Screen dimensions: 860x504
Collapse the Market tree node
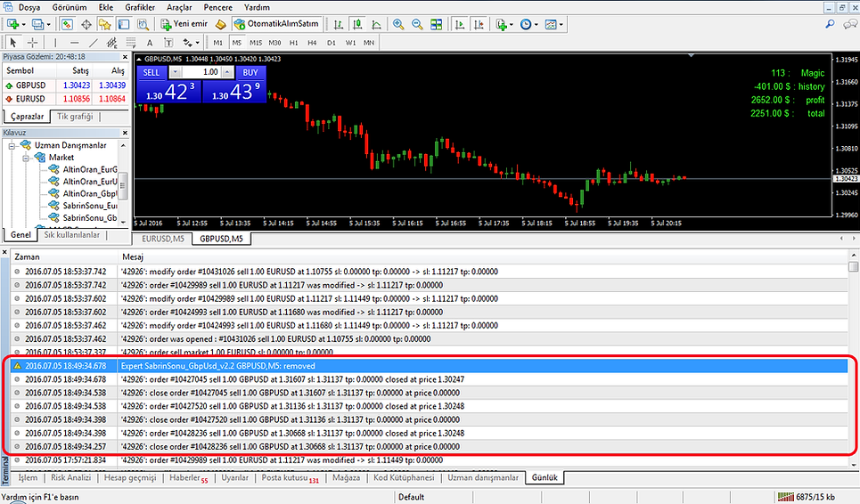click(x=26, y=158)
